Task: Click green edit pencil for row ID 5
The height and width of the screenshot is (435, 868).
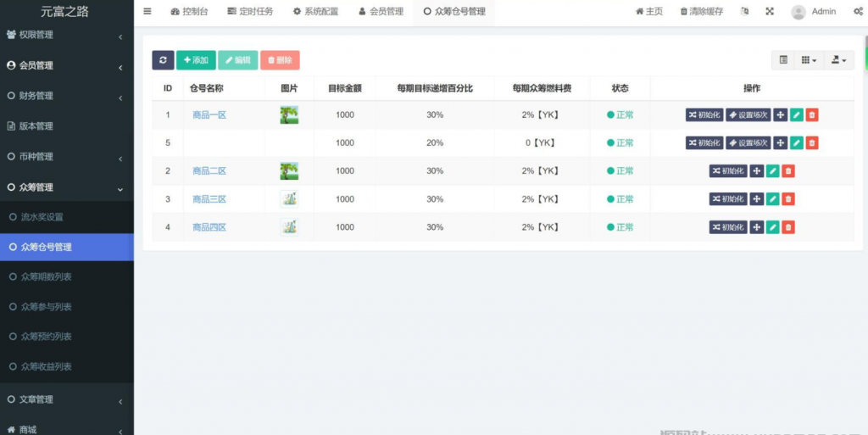Action: (x=796, y=142)
